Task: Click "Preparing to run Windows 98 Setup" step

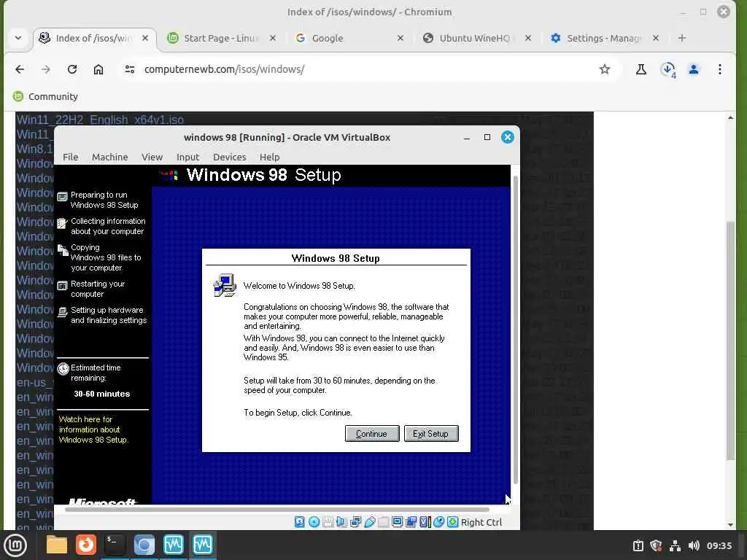Action: pos(104,200)
